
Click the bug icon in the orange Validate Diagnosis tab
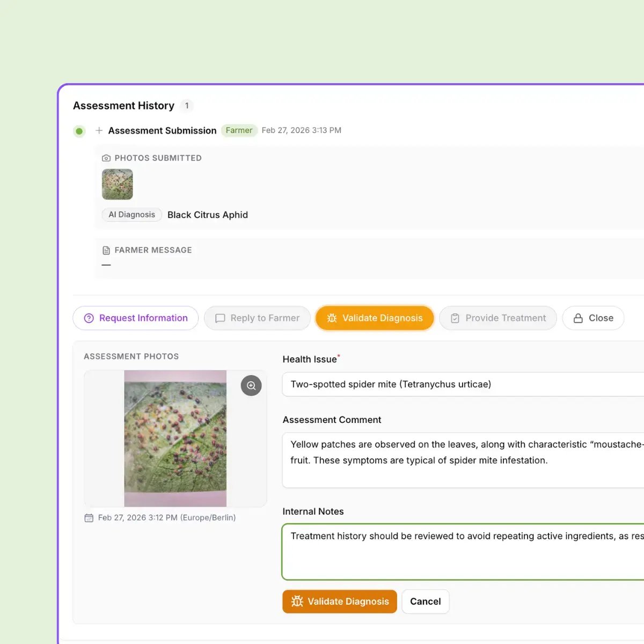click(x=332, y=318)
